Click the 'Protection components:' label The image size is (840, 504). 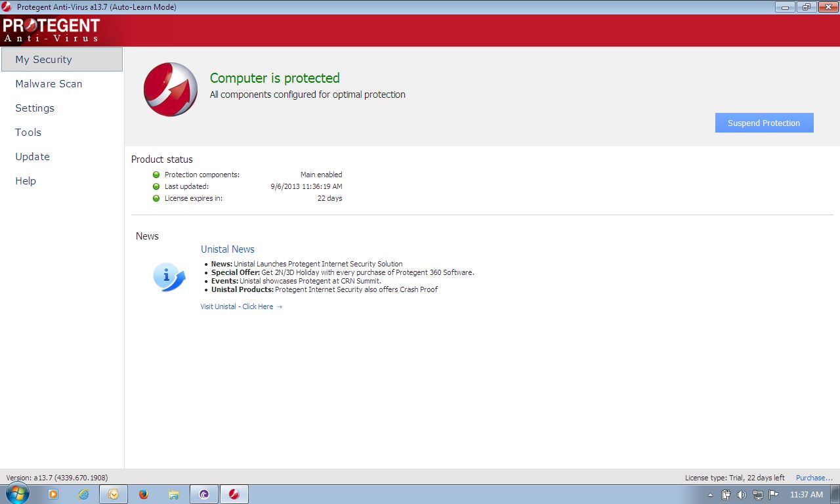(x=202, y=175)
